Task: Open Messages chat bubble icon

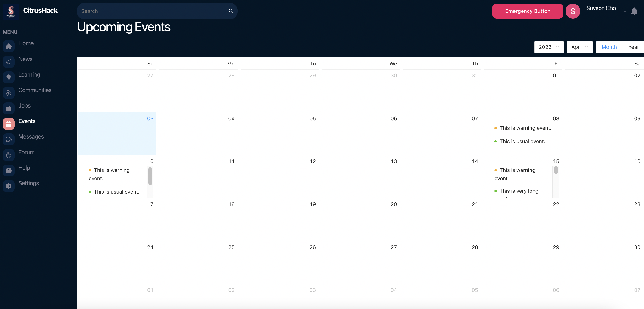Action: coord(9,139)
